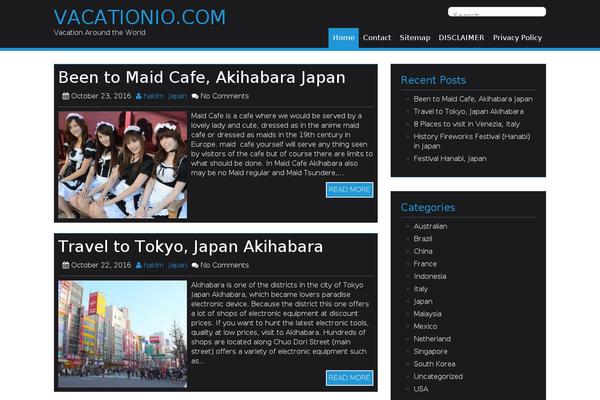Click author hakim link in Tokyo Akihabara post
The height and width of the screenshot is (400, 600).
(x=153, y=266)
